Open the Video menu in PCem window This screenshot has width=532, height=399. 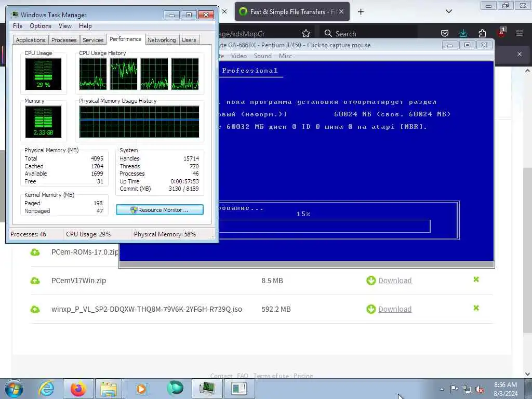click(239, 56)
